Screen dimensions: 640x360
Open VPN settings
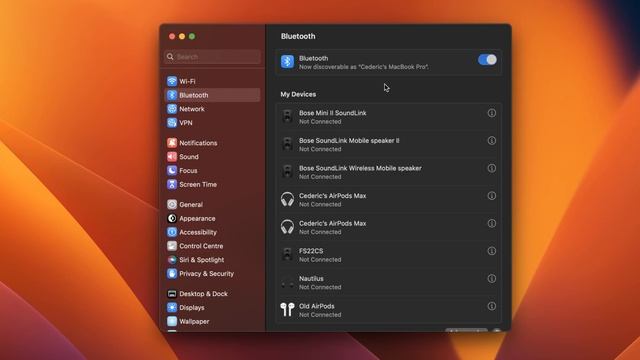tap(212, 123)
